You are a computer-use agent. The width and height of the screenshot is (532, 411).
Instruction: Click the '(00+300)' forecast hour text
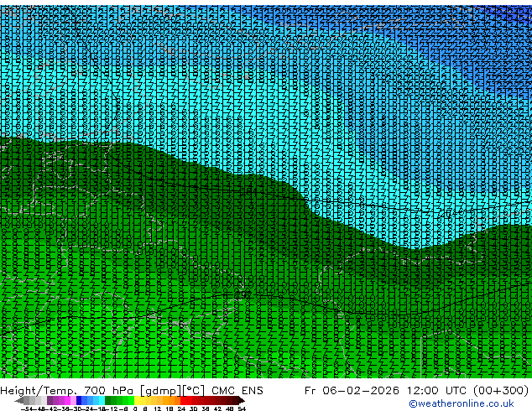tap(501, 391)
